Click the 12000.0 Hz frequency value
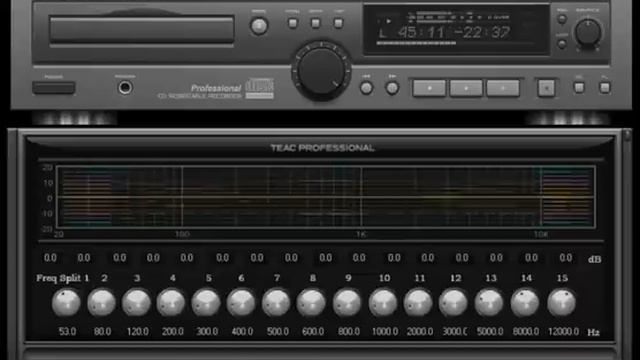This screenshot has width=640, height=360. point(563,331)
